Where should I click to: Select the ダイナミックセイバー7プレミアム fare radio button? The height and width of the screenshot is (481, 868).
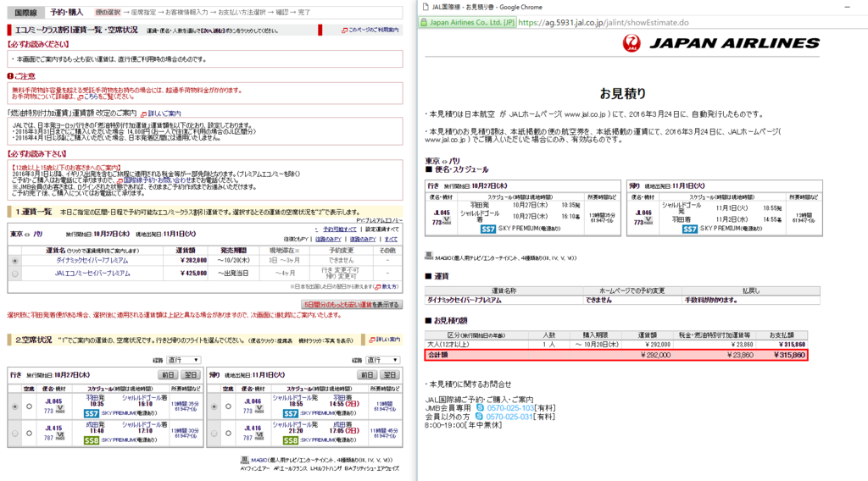coord(15,261)
